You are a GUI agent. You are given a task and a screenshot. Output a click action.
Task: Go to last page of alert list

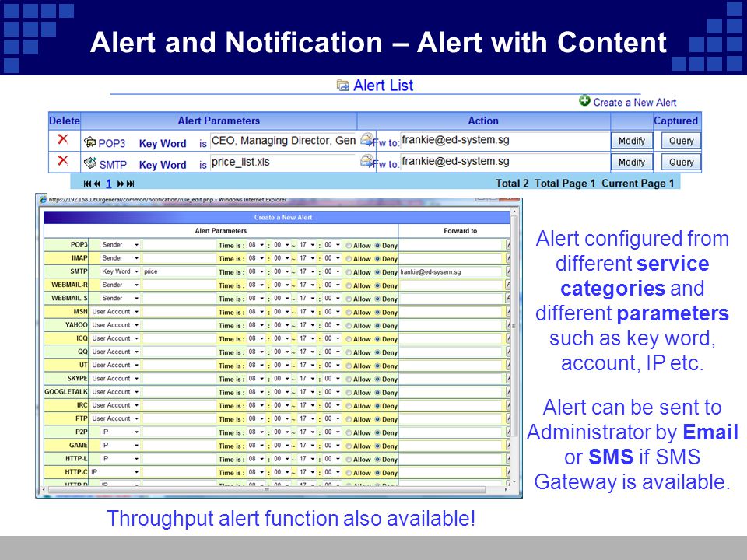pos(131,184)
